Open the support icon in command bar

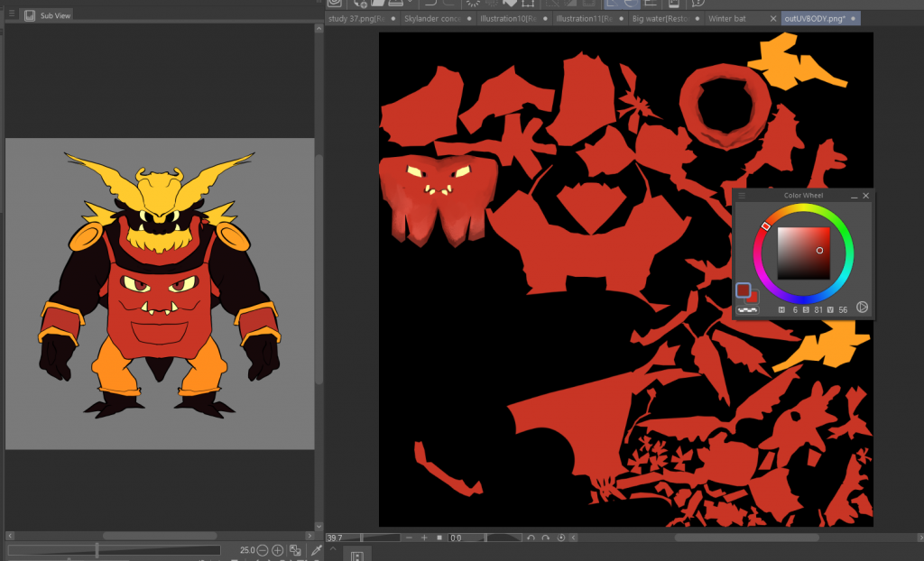(698, 4)
